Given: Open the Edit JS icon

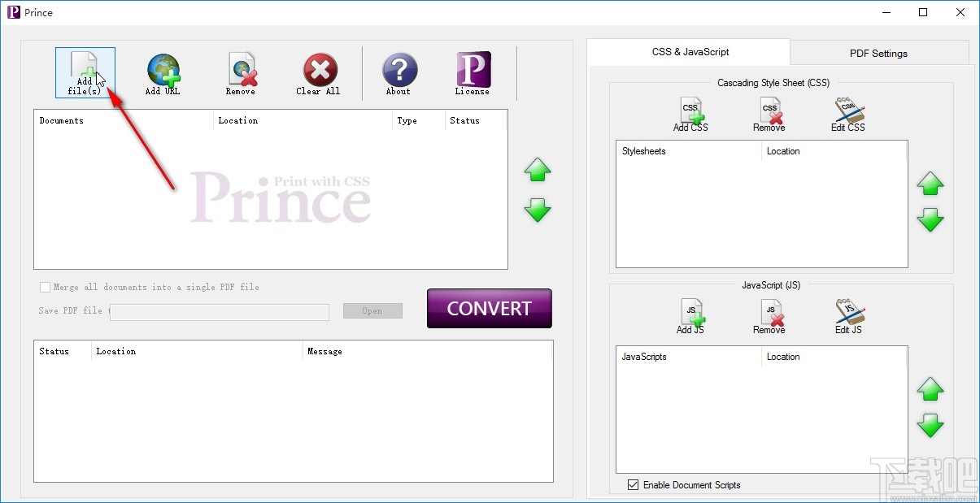Looking at the screenshot, I should point(848,317).
